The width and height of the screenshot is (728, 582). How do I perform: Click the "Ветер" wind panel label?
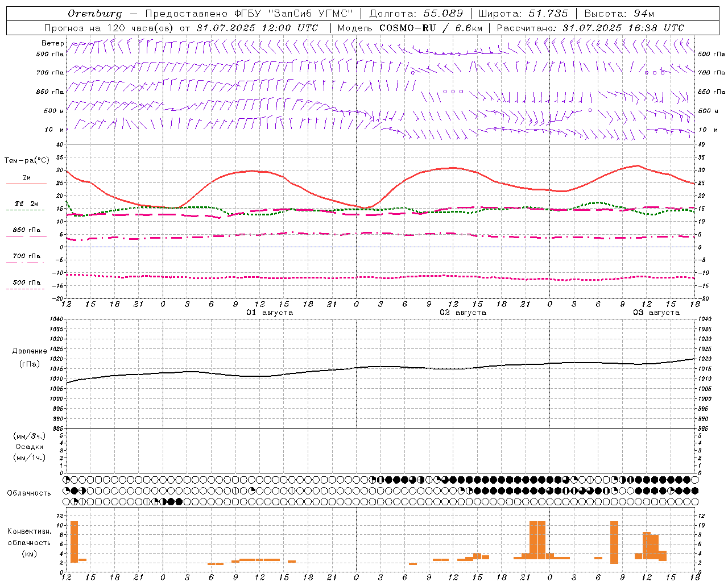pyautogui.click(x=53, y=43)
